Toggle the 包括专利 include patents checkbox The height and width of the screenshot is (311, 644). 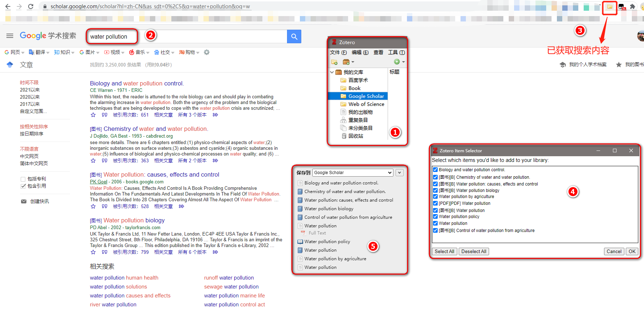tap(23, 179)
